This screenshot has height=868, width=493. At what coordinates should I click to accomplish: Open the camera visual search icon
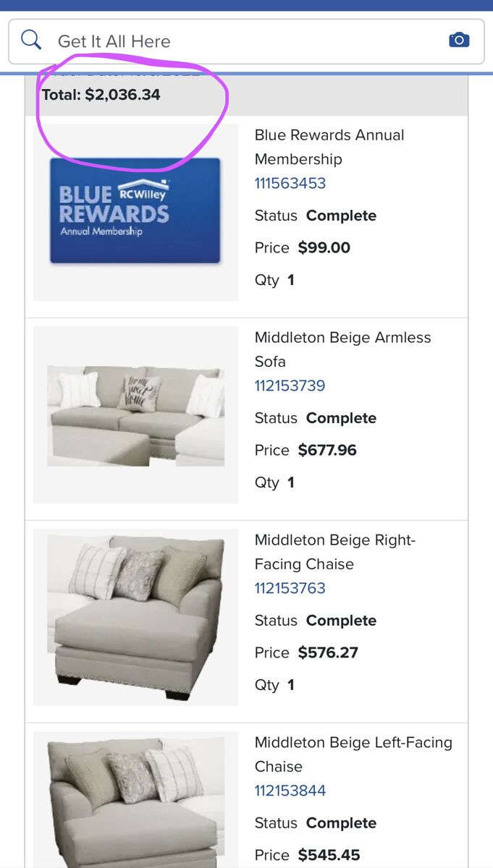coord(459,41)
